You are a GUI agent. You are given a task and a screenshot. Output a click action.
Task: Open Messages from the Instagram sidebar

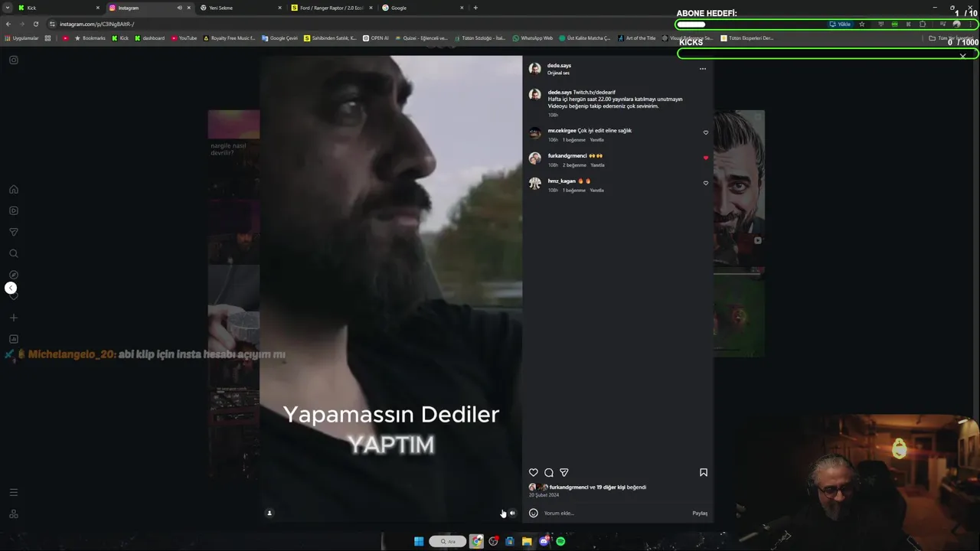pyautogui.click(x=14, y=232)
